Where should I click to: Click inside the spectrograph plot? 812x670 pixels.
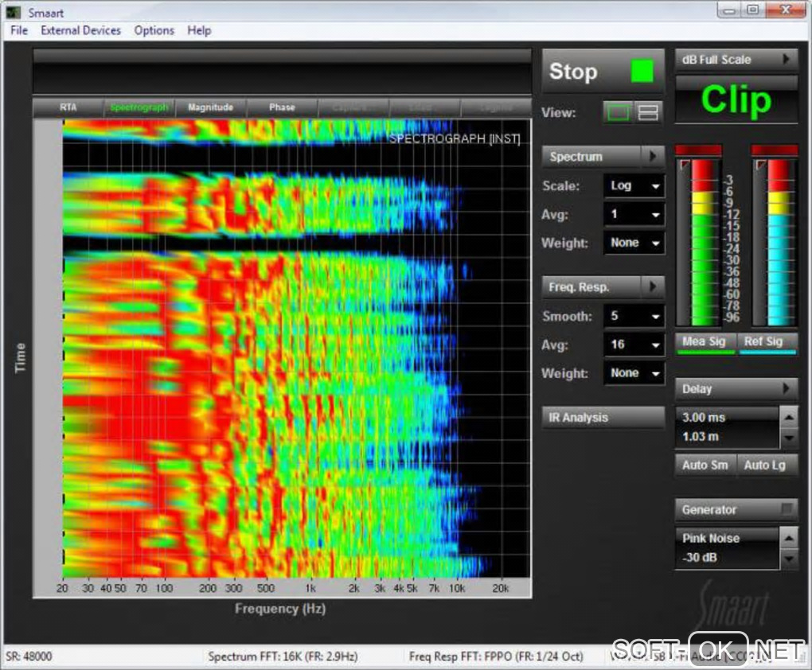pyautogui.click(x=296, y=349)
